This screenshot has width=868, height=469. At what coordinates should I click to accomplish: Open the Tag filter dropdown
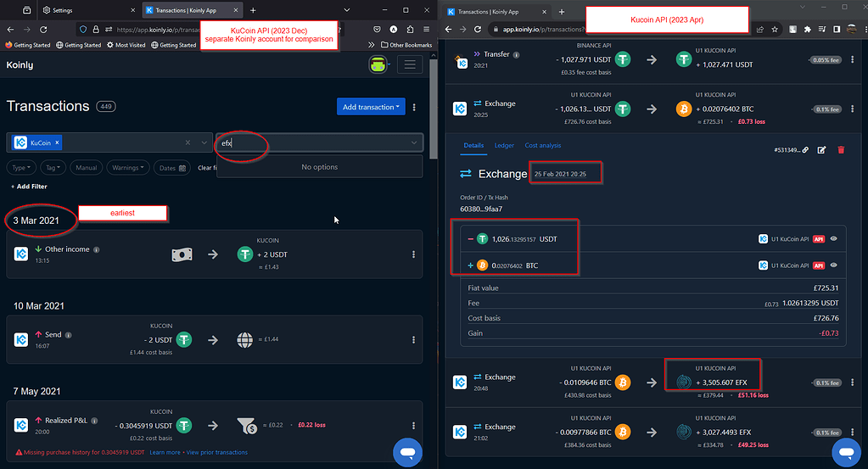53,168
